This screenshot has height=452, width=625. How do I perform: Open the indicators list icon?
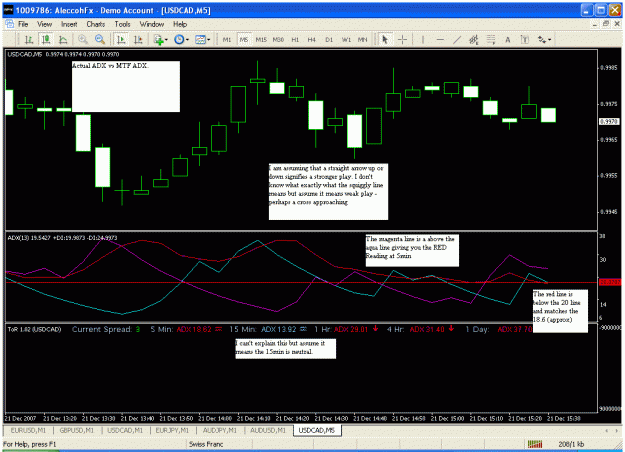coord(158,39)
